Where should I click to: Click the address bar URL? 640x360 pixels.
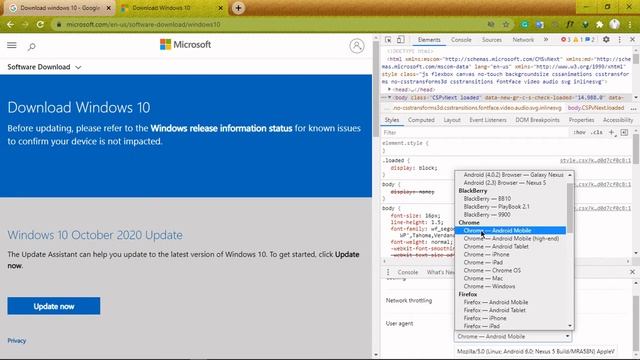pyautogui.click(x=143, y=24)
